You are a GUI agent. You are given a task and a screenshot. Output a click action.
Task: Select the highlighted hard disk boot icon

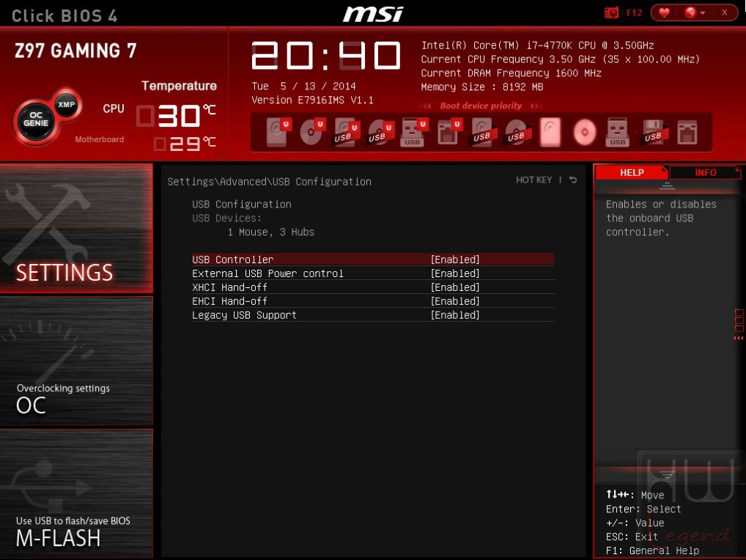(x=550, y=132)
